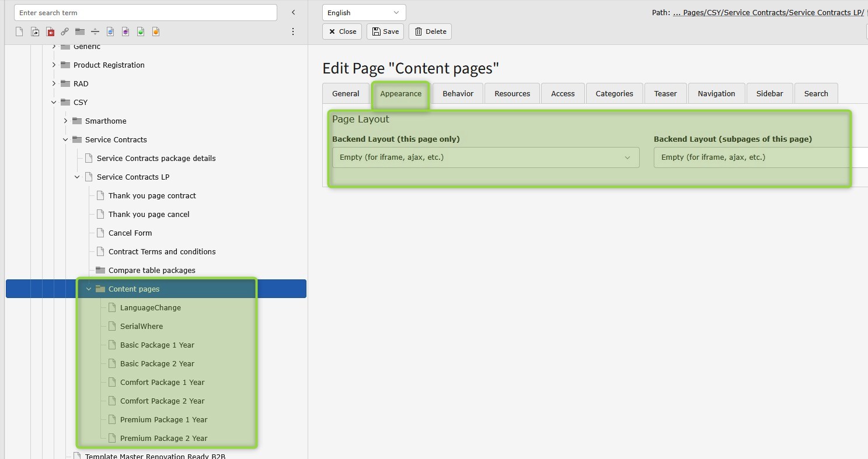This screenshot has height=459, width=868.
Task: Select the menu separator page icon
Action: (95, 31)
